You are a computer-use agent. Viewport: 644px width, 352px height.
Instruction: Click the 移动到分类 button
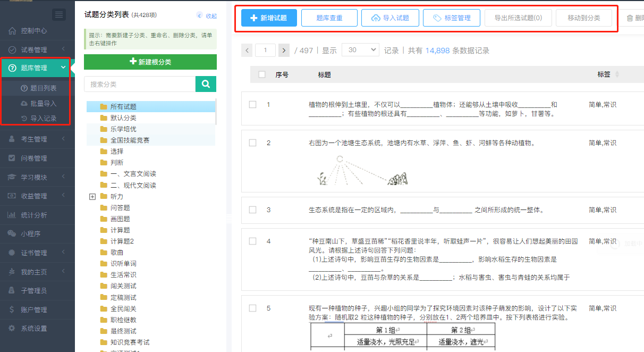[x=584, y=18]
